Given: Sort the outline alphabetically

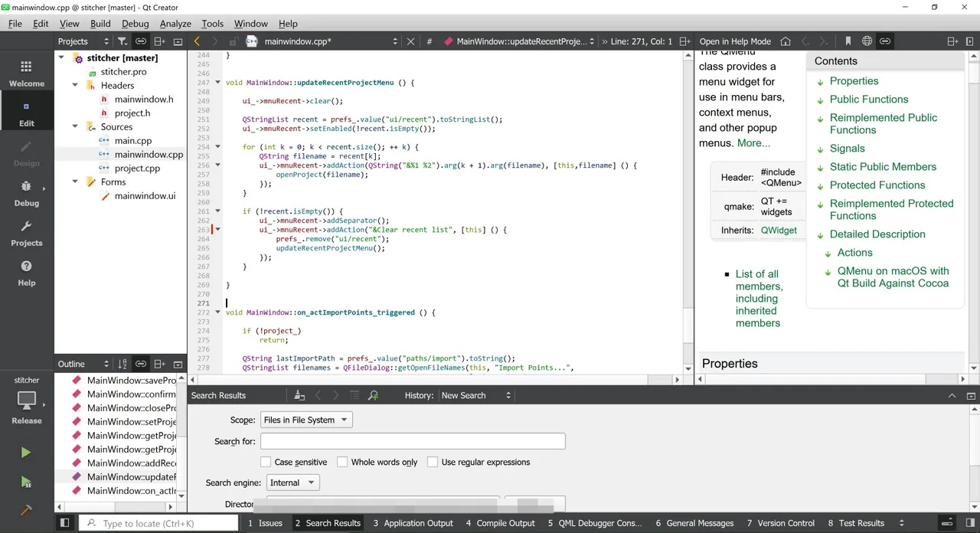Looking at the screenshot, I should pyautogui.click(x=122, y=364).
